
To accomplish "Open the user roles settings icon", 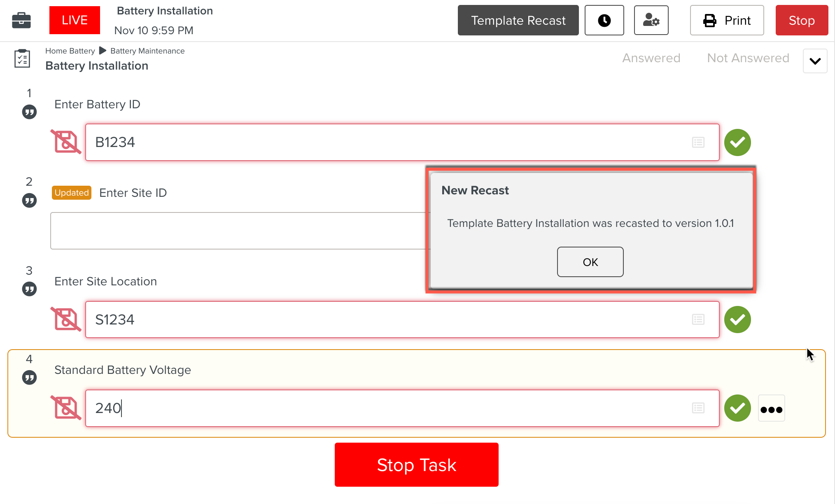I will coord(651,20).
